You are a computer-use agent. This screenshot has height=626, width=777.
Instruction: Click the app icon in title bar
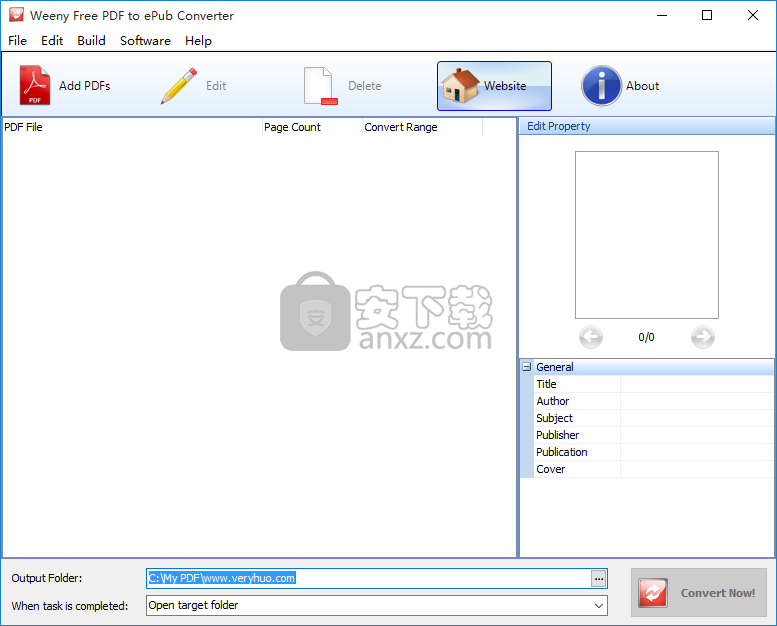tap(16, 15)
